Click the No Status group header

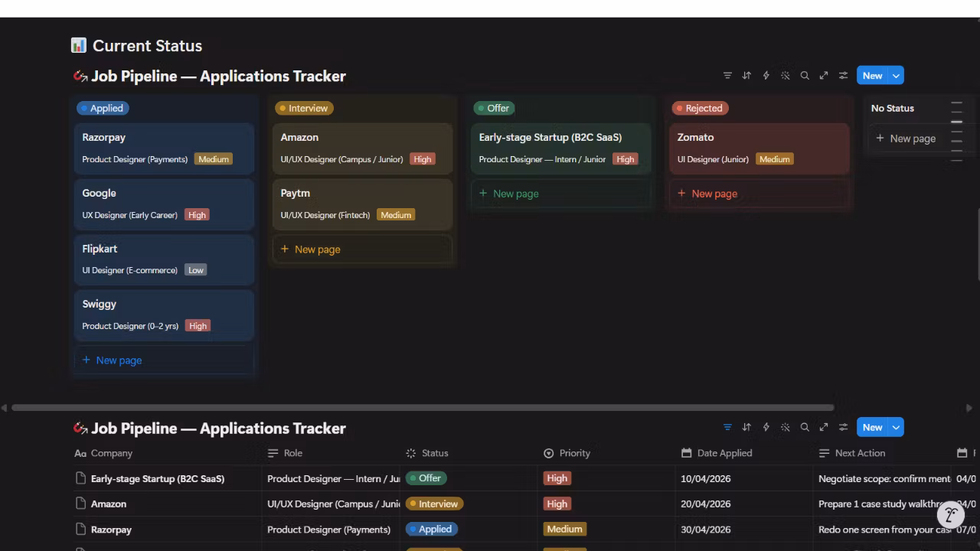[893, 108]
